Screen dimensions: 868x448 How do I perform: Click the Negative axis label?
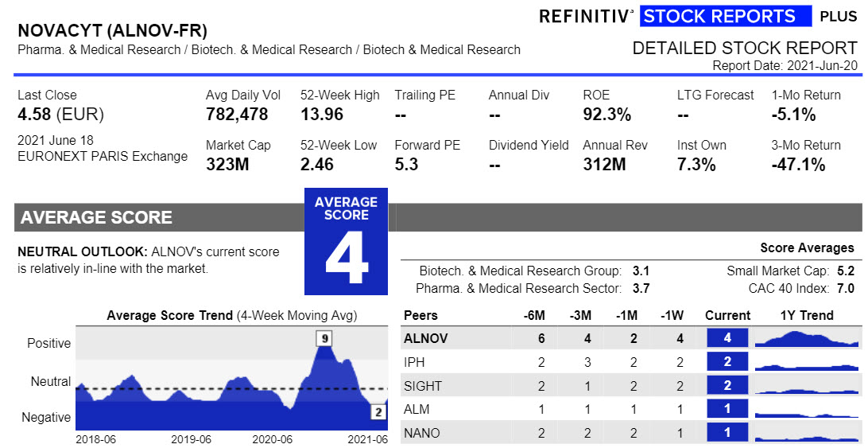[46, 417]
